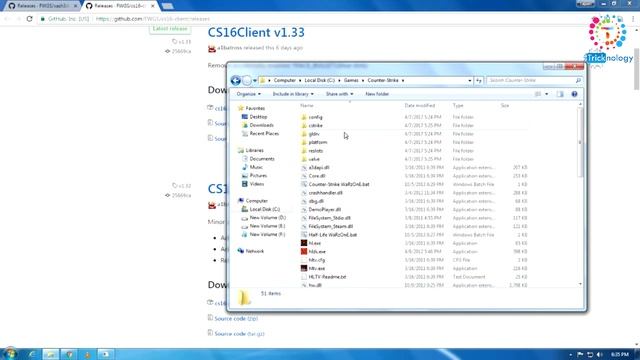Click the refresh button beside the address bar
Screen dimensions: 640x360
click(x=479, y=80)
